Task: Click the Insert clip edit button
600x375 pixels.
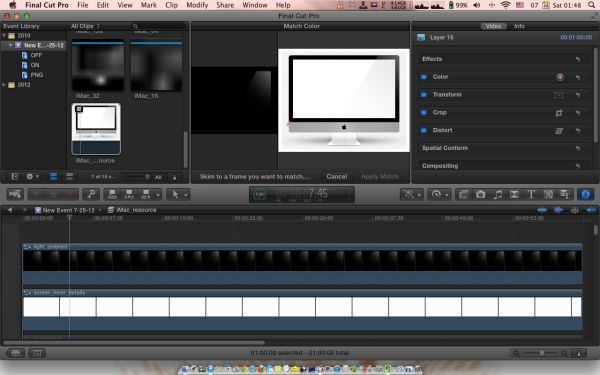Action: 129,194
